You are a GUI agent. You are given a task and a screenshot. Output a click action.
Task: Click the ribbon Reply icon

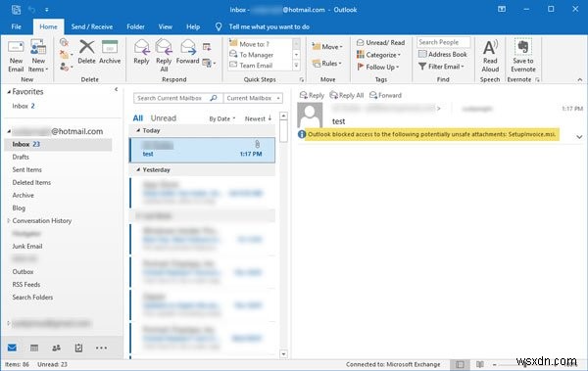141,52
